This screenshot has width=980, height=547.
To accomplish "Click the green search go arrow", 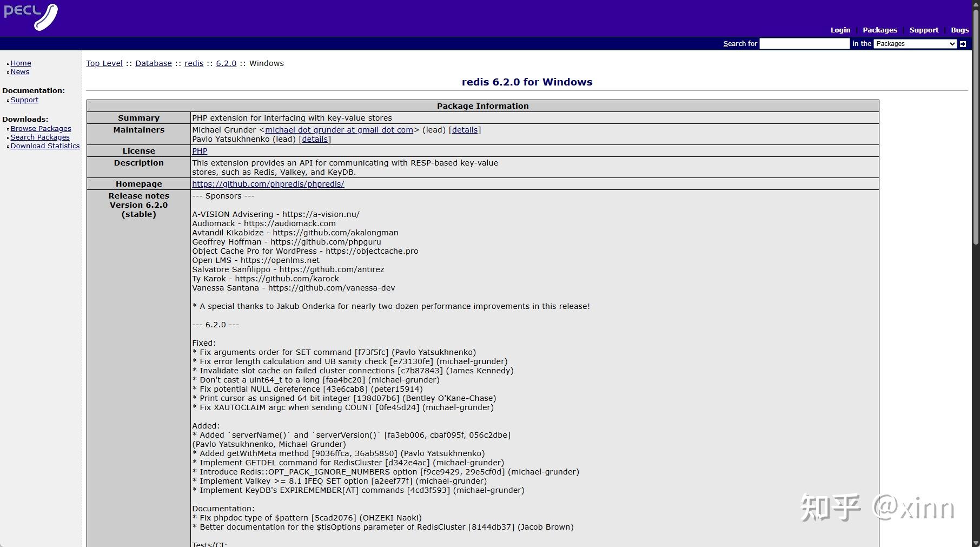I will tap(963, 44).
